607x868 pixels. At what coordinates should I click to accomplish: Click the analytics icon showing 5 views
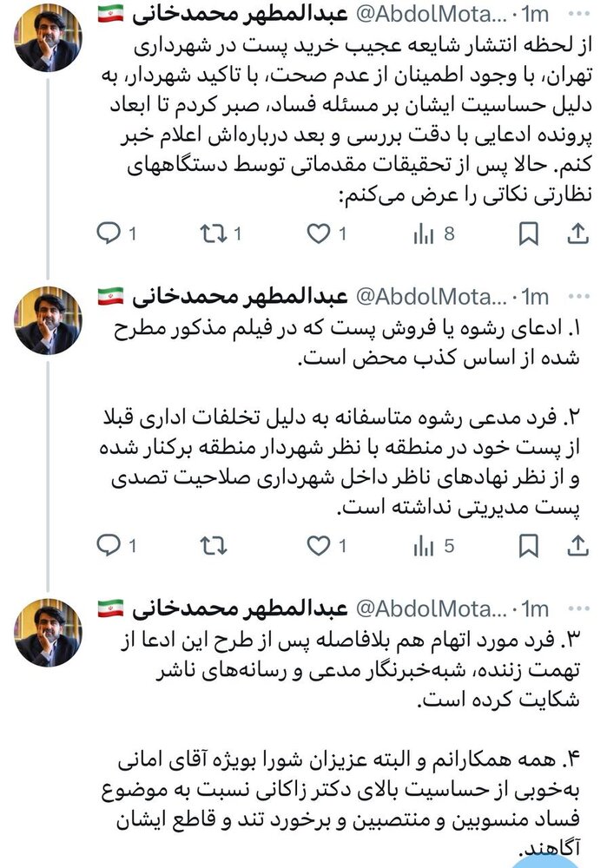pos(422,547)
